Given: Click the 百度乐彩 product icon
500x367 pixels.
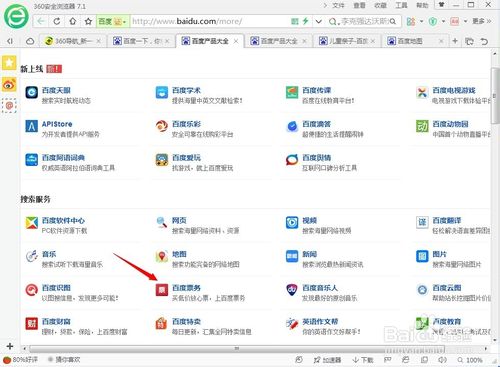Looking at the screenshot, I should (x=162, y=126).
